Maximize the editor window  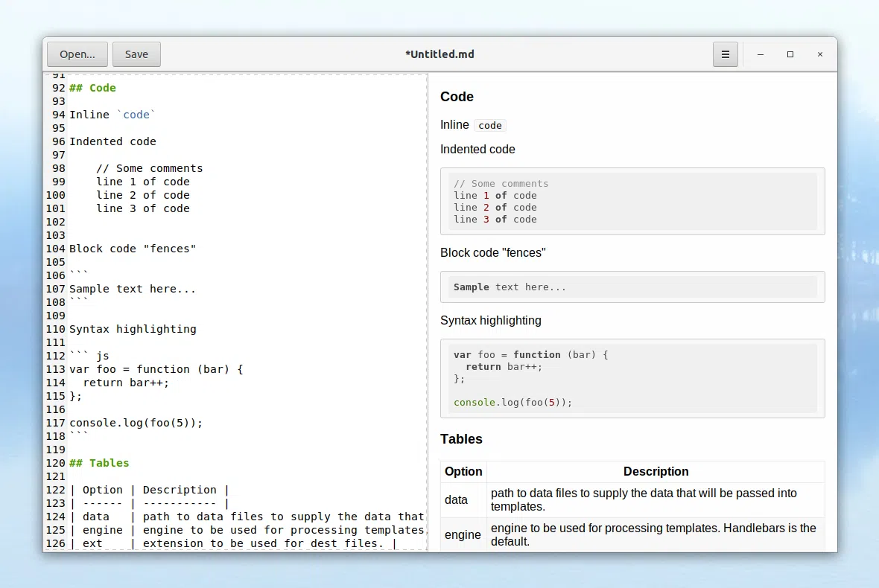pos(790,54)
